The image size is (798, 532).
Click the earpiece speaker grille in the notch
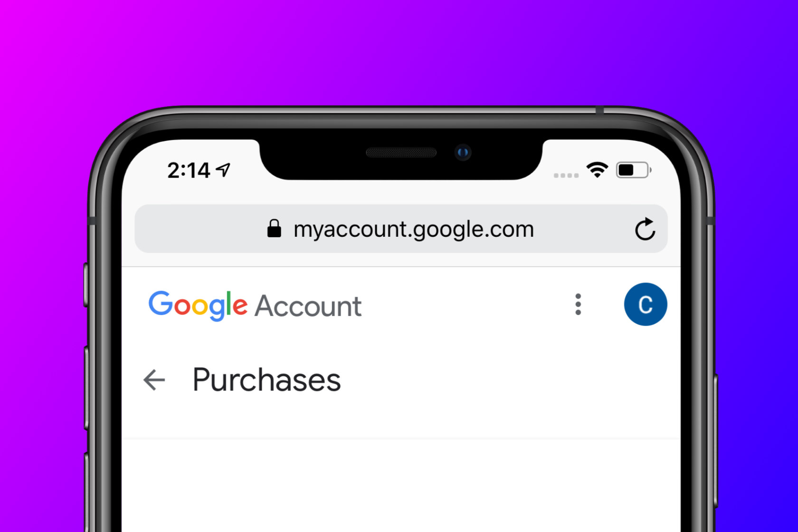[x=401, y=152]
